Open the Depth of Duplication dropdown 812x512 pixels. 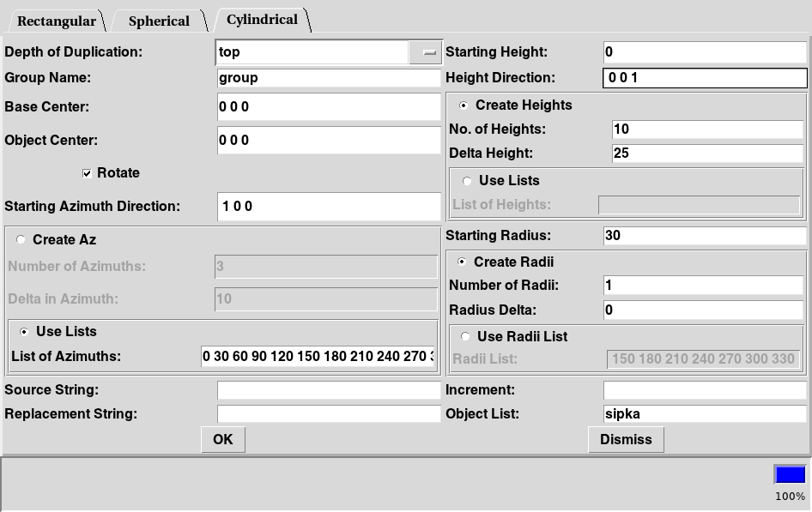pyautogui.click(x=426, y=52)
